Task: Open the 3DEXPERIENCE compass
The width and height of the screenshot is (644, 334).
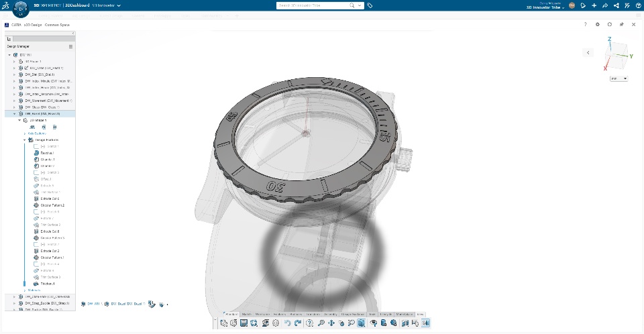Action: pos(21,9)
